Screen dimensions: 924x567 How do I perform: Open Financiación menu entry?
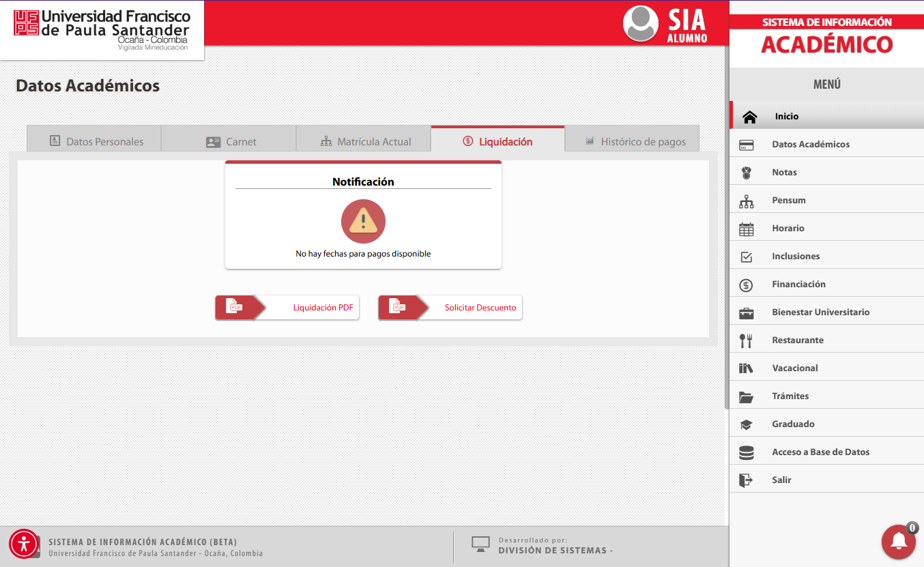pyautogui.click(x=826, y=284)
